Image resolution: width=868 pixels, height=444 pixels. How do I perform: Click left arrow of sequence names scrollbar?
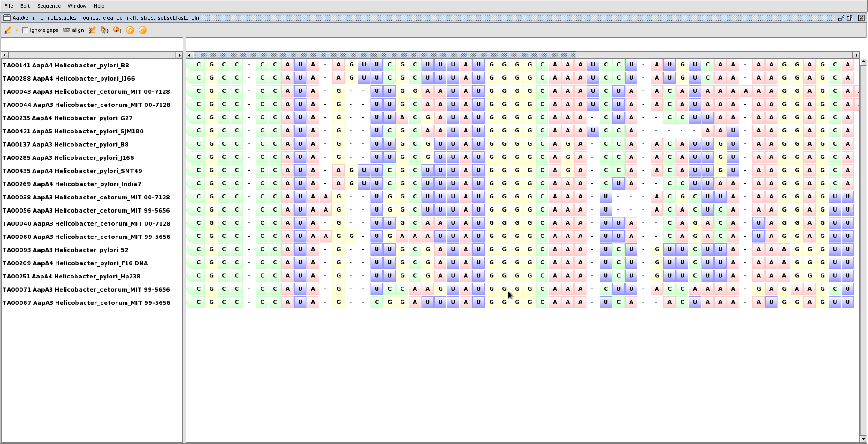tap(5, 55)
